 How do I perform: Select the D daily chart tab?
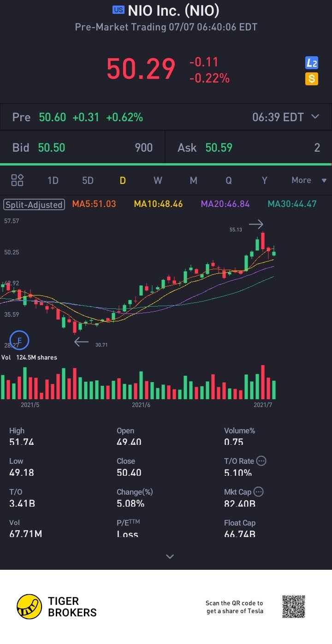point(123,180)
